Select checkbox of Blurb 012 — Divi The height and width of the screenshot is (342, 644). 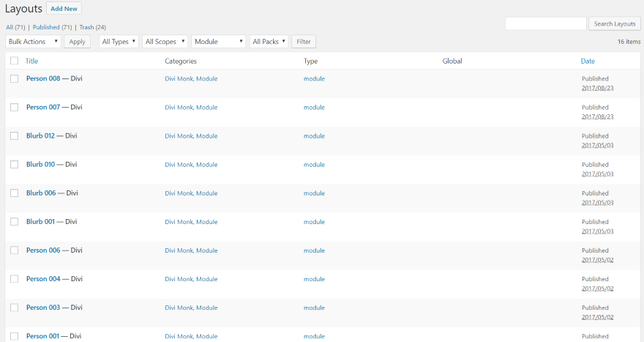click(x=15, y=135)
